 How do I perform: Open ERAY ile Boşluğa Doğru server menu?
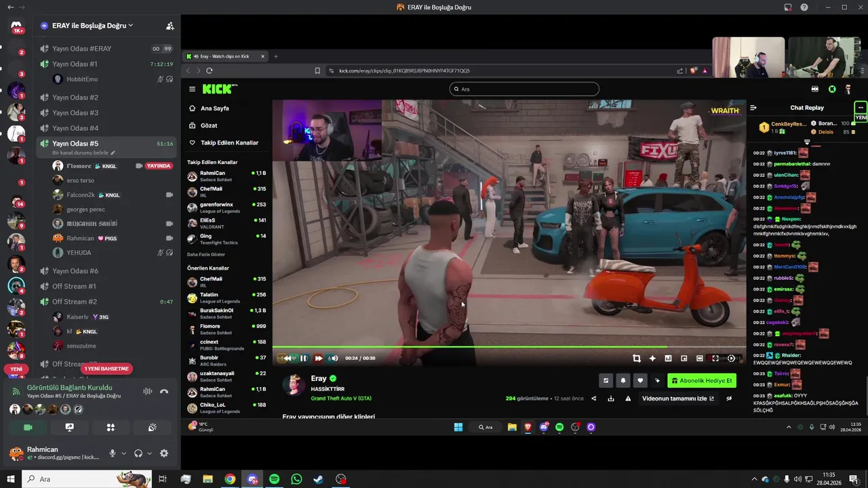click(x=92, y=25)
